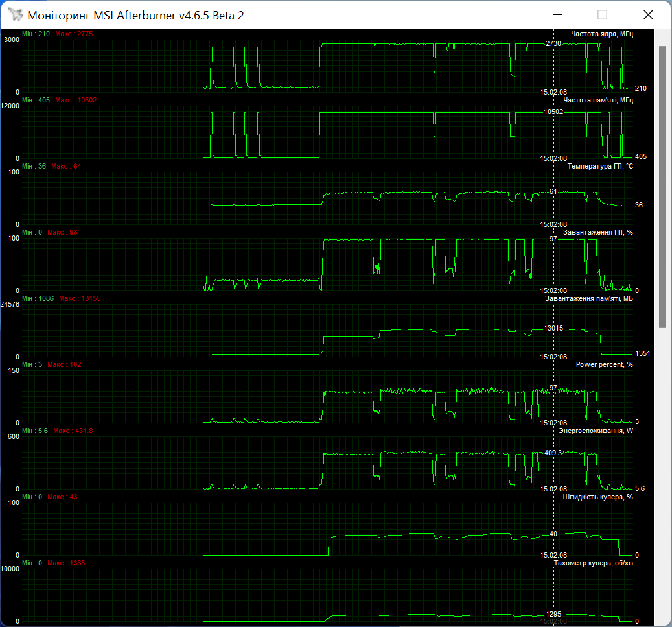Click the 'Частота ядра, МГц' graph title
Viewport: 672px width, 627px height.
point(602,34)
